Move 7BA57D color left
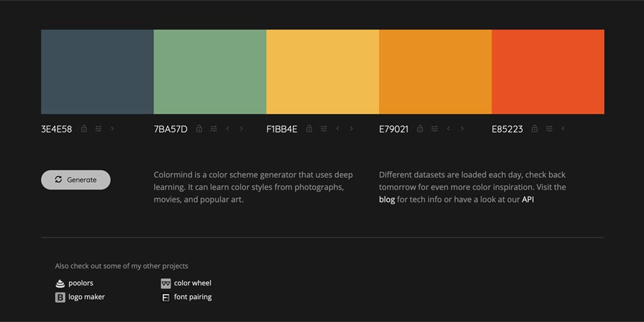This screenshot has width=644, height=322. click(227, 129)
